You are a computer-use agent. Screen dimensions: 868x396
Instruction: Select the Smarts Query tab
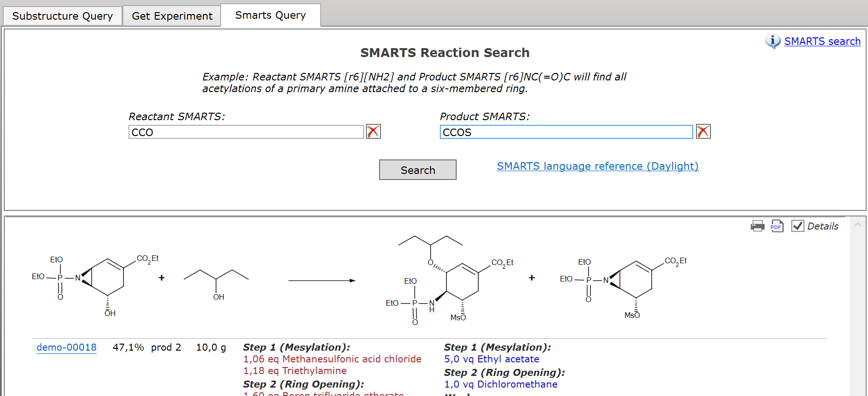pos(270,15)
